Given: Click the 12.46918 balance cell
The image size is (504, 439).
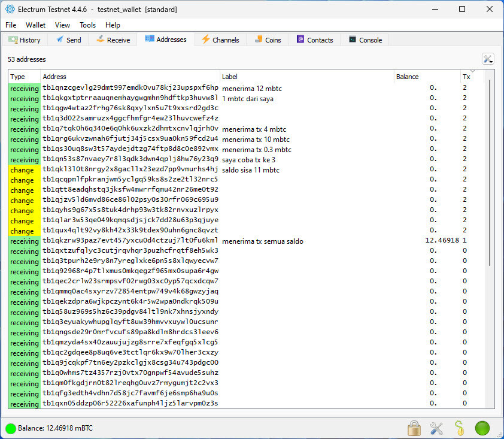Looking at the screenshot, I should (x=442, y=240).
